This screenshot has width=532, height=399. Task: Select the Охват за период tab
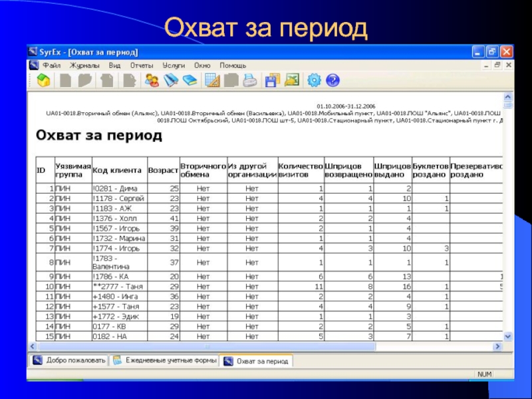tap(257, 361)
